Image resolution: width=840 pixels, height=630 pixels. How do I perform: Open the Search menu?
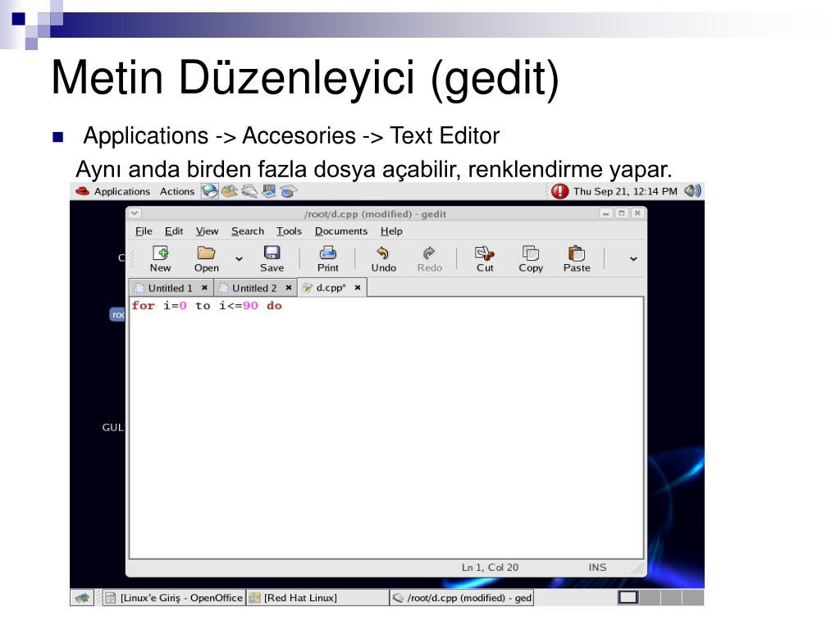pyautogui.click(x=248, y=231)
